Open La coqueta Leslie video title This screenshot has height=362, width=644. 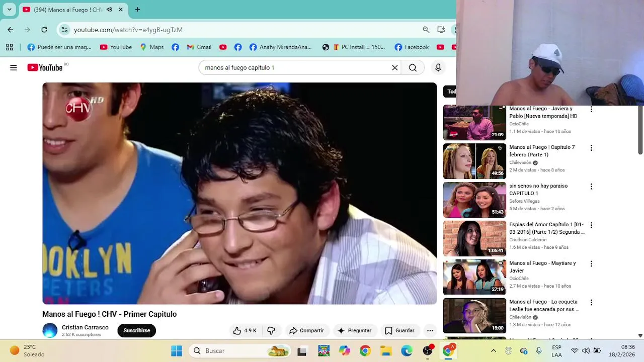click(544, 306)
